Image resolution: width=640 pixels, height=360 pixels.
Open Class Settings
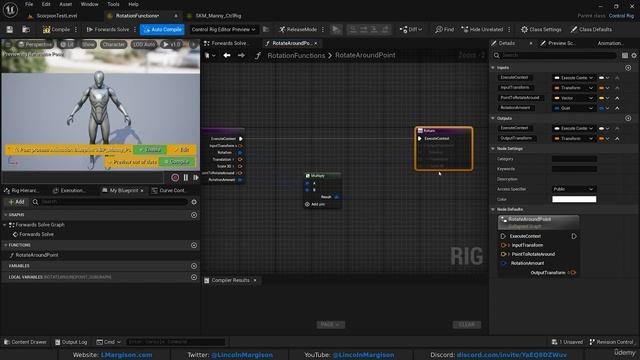(x=541, y=29)
